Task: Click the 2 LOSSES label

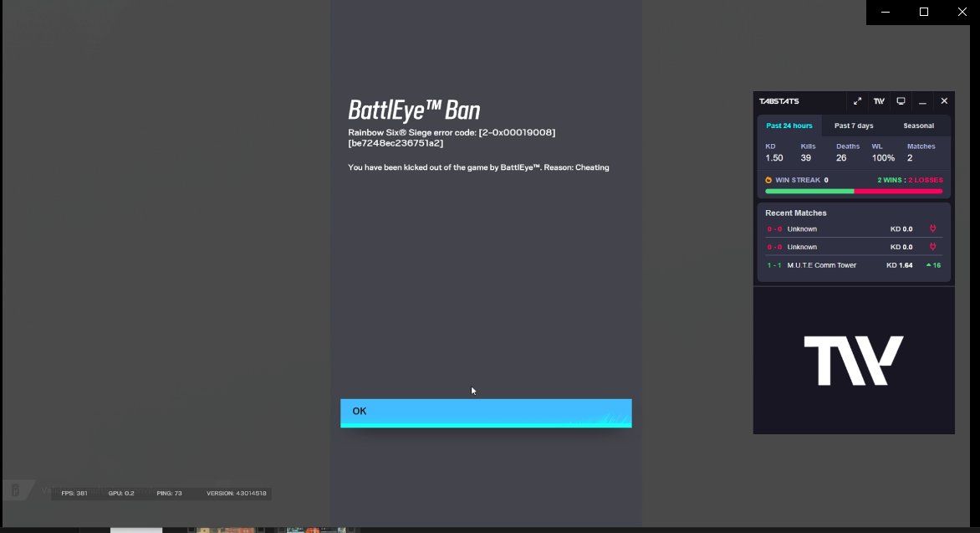Action: (926, 180)
